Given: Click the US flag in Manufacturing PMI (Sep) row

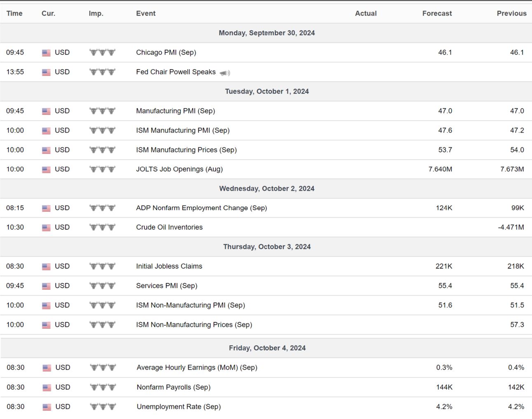Looking at the screenshot, I should [46, 111].
